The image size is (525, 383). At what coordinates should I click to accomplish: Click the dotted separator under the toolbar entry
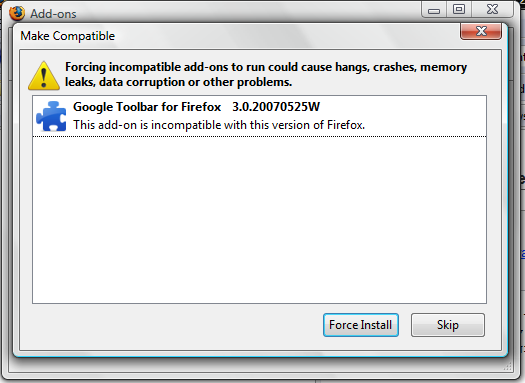[x=259, y=136]
